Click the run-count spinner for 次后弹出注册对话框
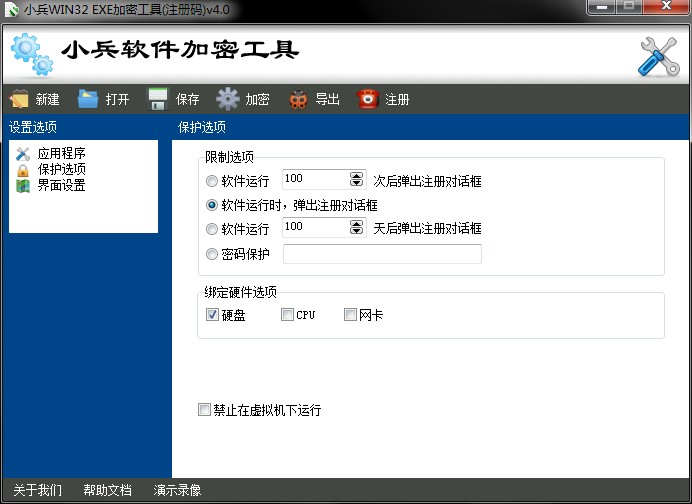 click(x=356, y=180)
